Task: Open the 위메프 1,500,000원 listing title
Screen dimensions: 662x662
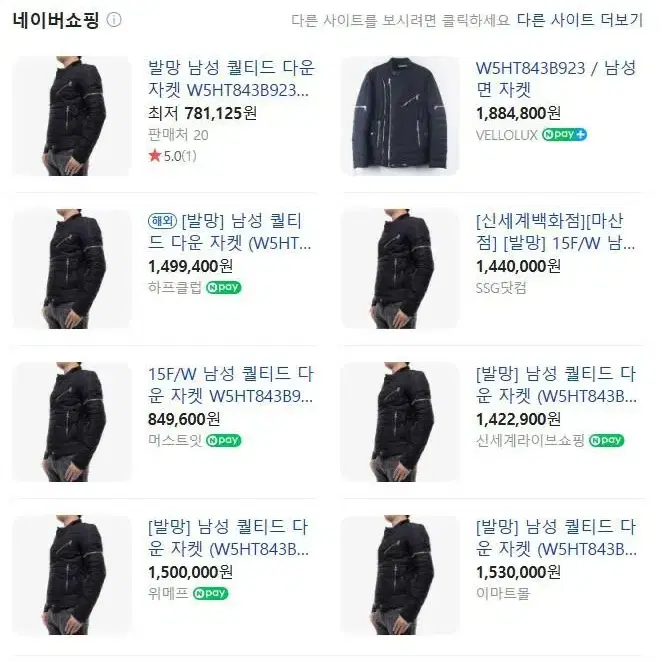Action: pos(228,537)
